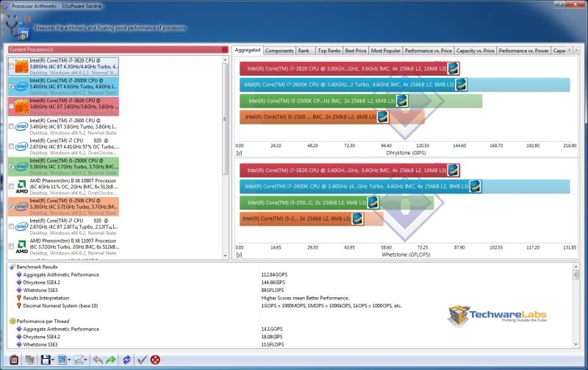Click the results pane scrollbar thumb
The width and height of the screenshot is (588, 370).
576,275
